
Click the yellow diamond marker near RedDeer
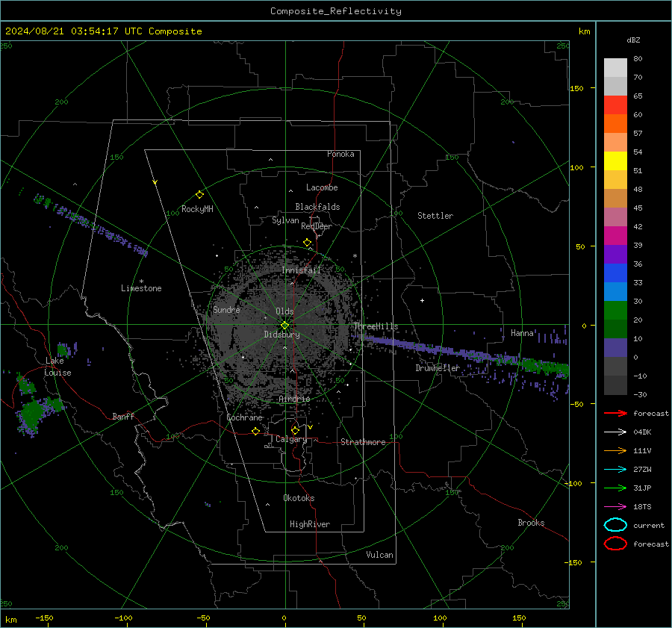coord(308,243)
